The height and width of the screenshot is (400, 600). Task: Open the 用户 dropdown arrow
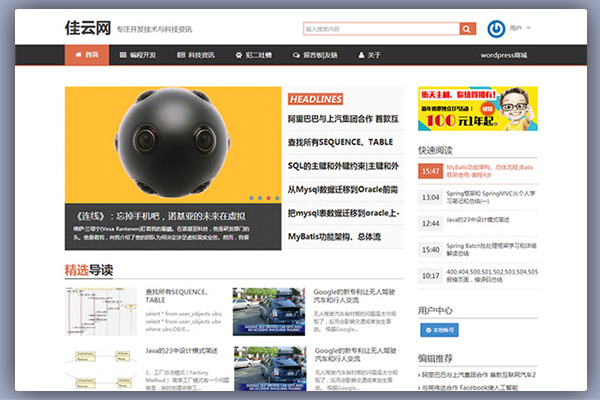(528, 28)
